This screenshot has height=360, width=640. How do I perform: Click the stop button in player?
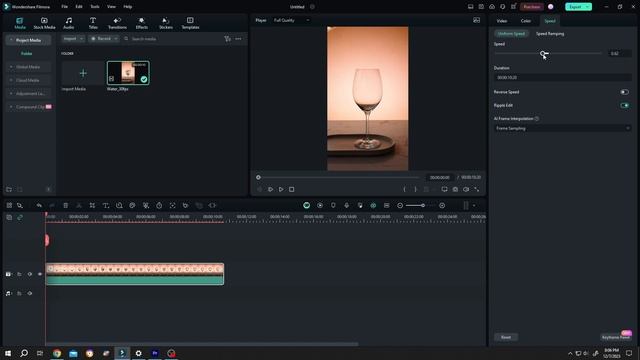pyautogui.click(x=291, y=189)
